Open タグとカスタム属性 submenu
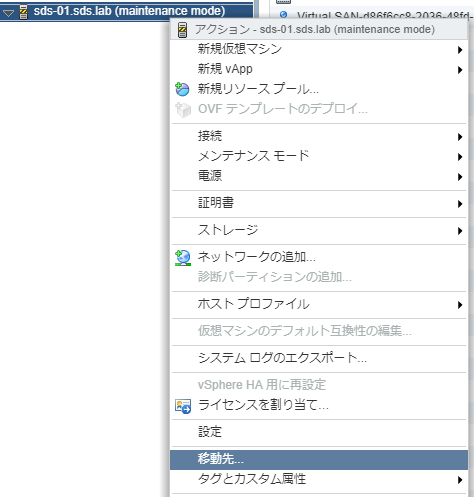The width and height of the screenshot is (474, 497). pyautogui.click(x=319, y=480)
